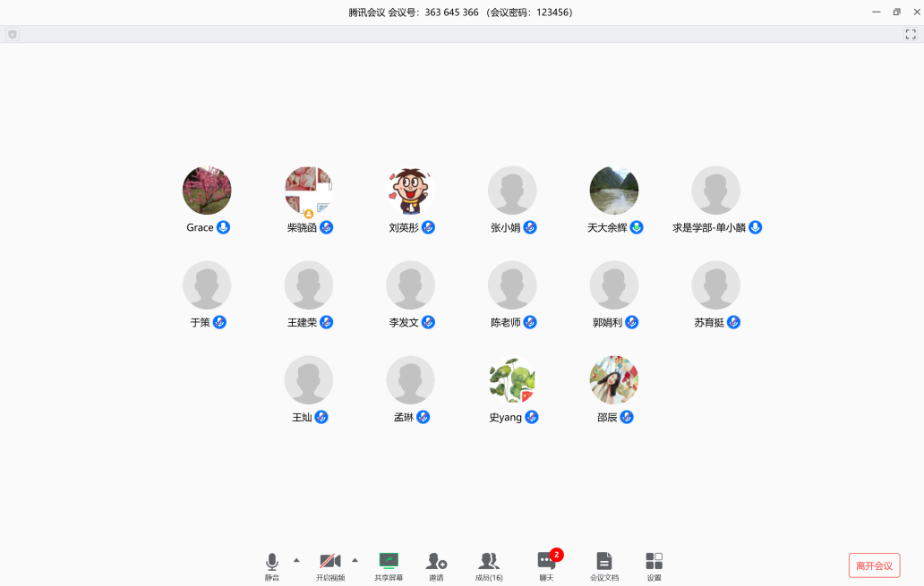Toggle the fullscreen icon at top right

pos(911,34)
